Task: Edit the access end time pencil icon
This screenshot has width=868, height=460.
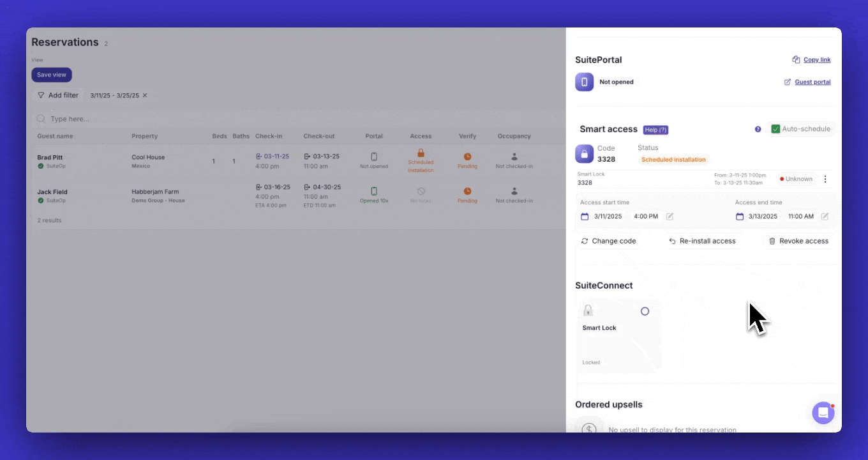Action: click(825, 217)
